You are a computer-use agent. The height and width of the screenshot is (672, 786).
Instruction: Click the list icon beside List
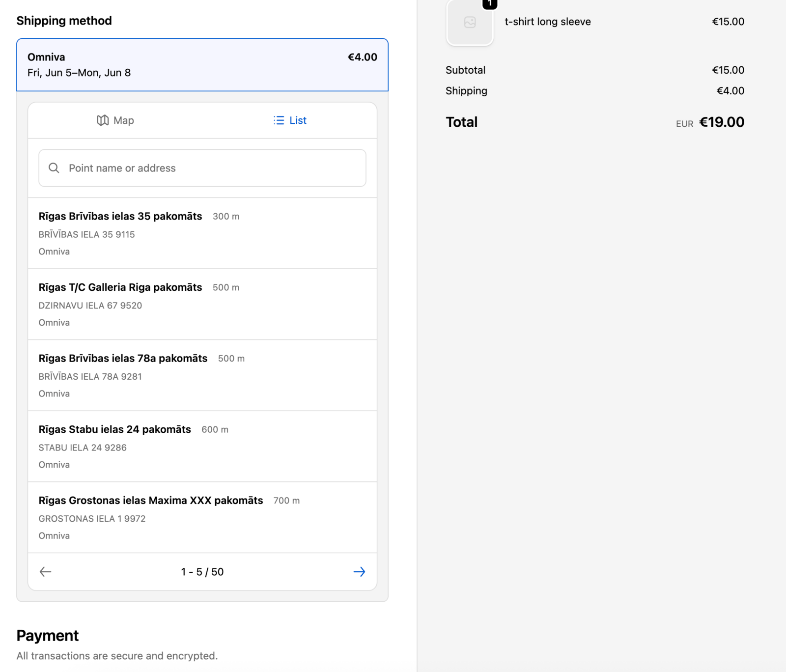click(x=279, y=120)
